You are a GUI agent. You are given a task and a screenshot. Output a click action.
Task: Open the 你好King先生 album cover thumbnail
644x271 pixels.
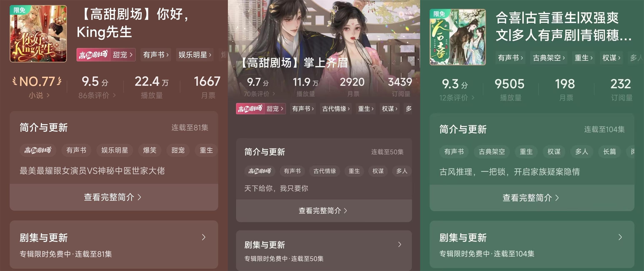click(x=38, y=34)
